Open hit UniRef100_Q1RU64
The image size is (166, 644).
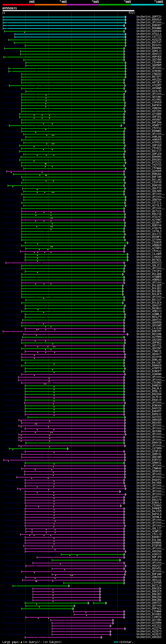149,31
